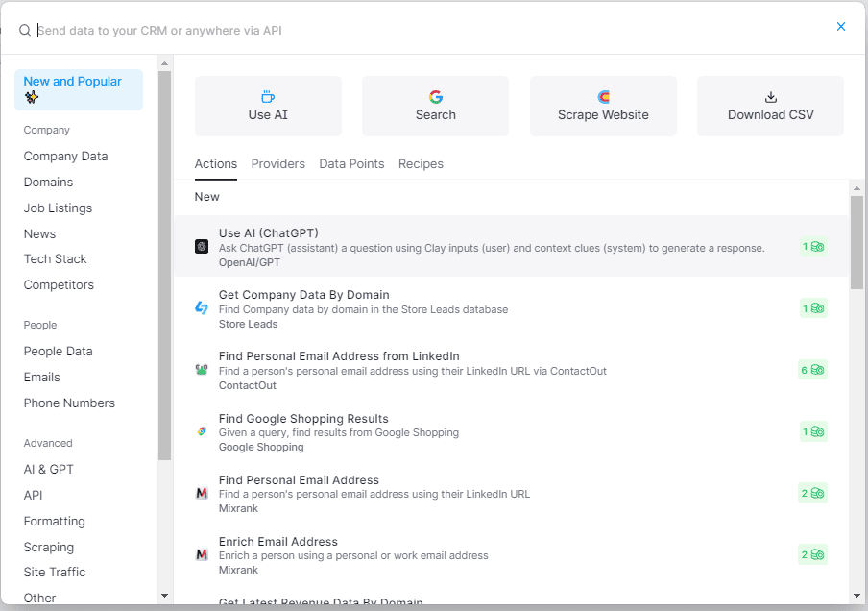Open API category in sidebar
868x611 pixels.
coord(33,495)
